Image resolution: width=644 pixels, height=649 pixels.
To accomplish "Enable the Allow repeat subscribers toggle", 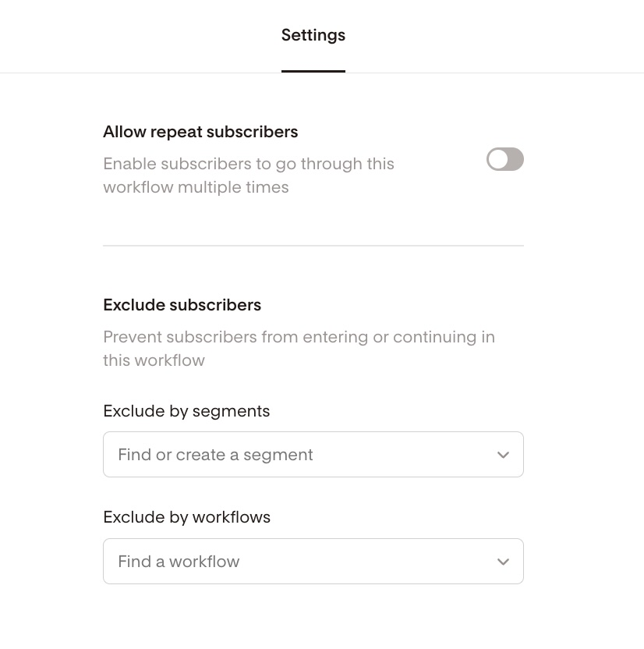I will (x=504, y=160).
